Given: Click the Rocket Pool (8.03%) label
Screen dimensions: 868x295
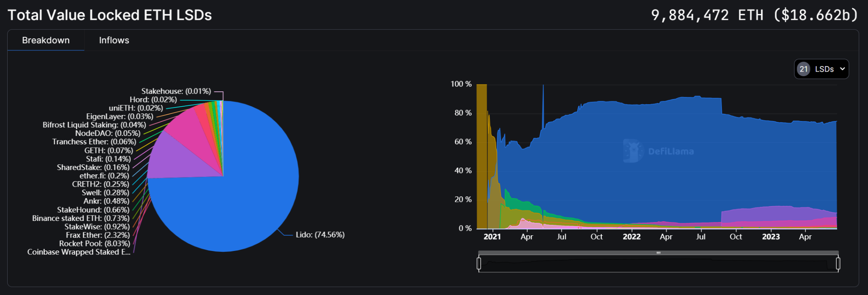Looking at the screenshot, I should pyautogui.click(x=95, y=243).
